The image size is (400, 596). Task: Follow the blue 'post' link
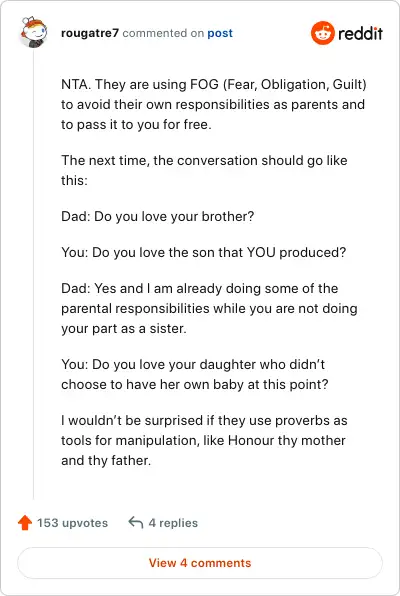220,33
